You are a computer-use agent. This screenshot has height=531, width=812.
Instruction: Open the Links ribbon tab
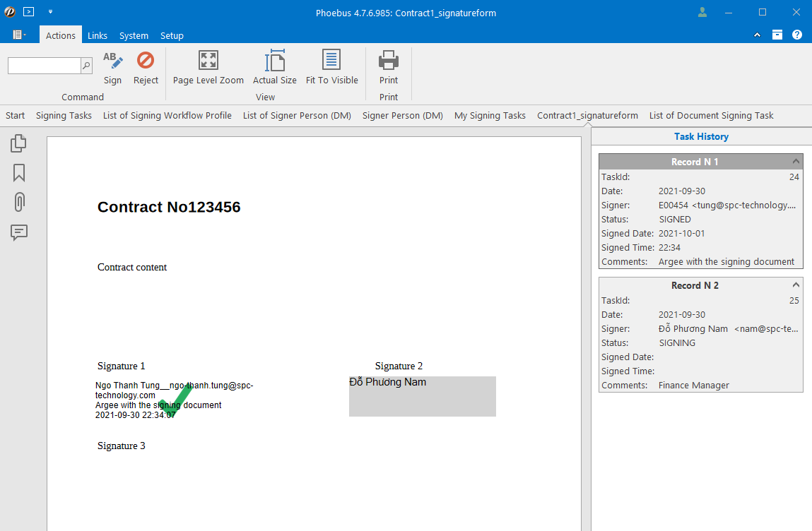pos(98,35)
